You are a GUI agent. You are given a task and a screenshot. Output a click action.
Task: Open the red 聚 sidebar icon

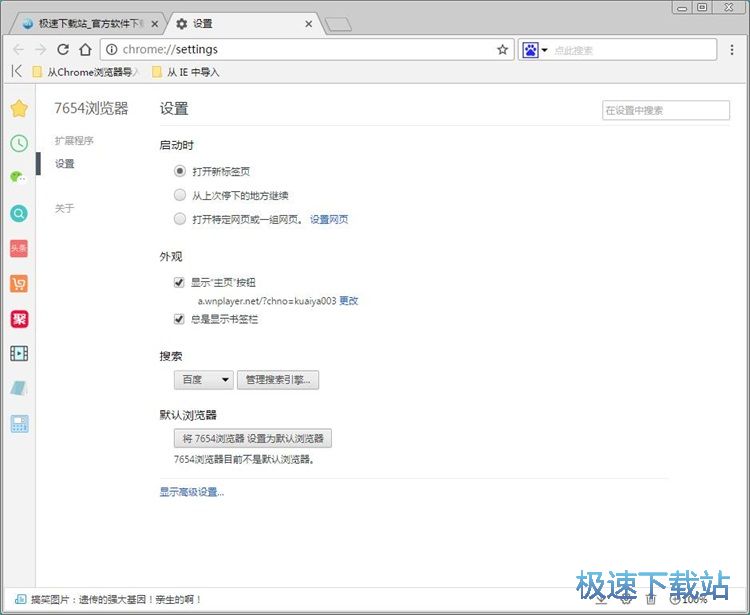(19, 319)
